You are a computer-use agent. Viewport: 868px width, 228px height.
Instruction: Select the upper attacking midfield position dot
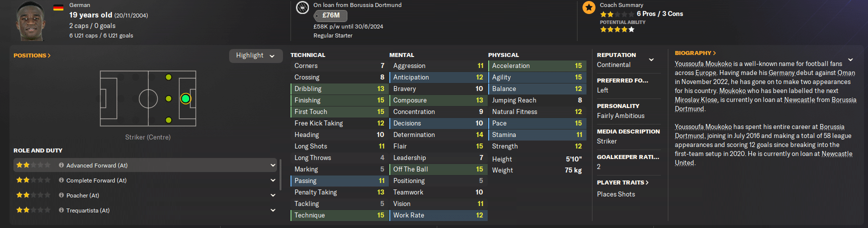168,77
